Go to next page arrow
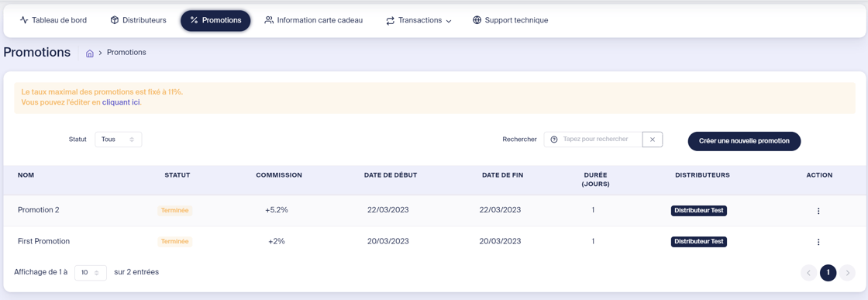 pyautogui.click(x=847, y=273)
